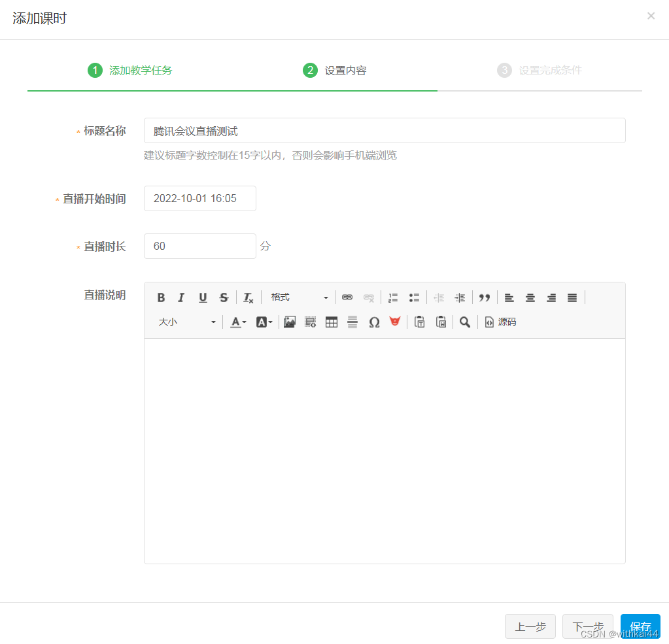
Task: Open the text color dropdown arrow
Action: tap(243, 321)
